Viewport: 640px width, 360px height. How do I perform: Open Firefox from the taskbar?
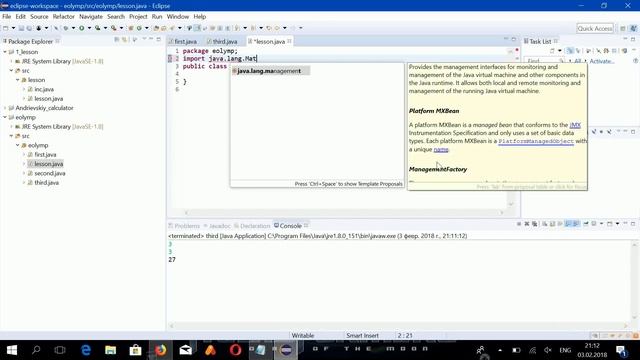click(x=160, y=350)
